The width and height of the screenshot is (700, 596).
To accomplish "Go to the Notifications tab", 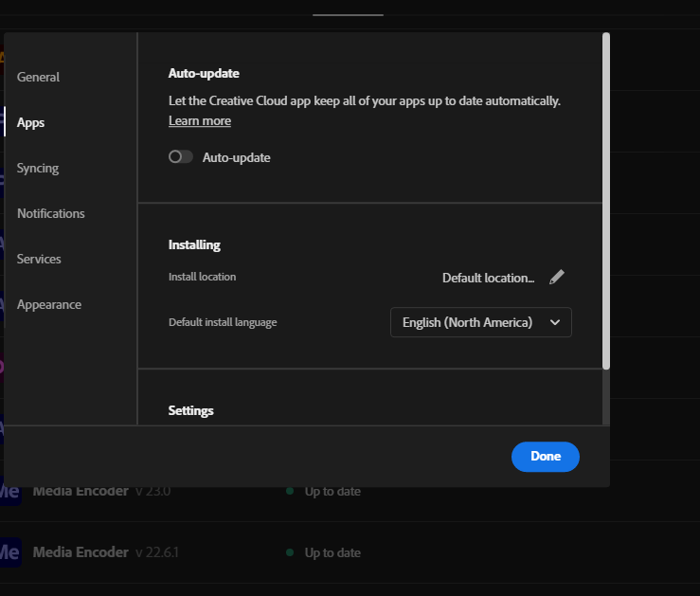I will coord(51,213).
